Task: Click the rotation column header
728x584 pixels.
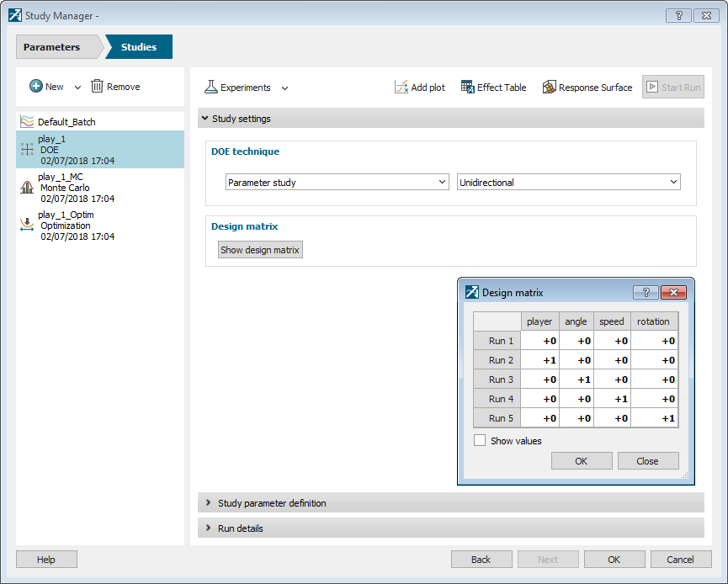Action: point(654,321)
